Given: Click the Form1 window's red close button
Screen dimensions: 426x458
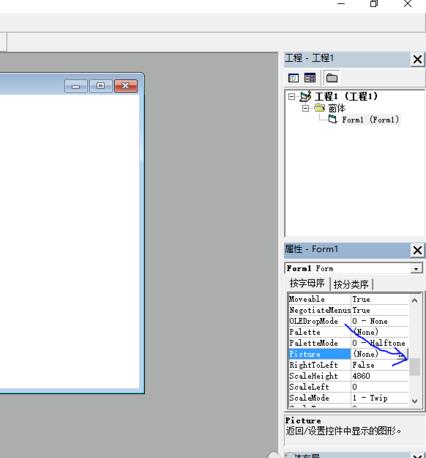Looking at the screenshot, I should coord(126,86).
